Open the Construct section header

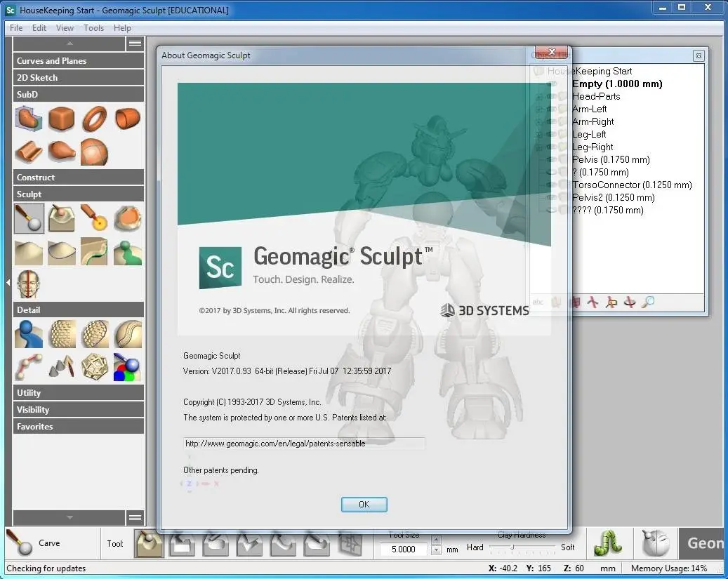[77, 177]
